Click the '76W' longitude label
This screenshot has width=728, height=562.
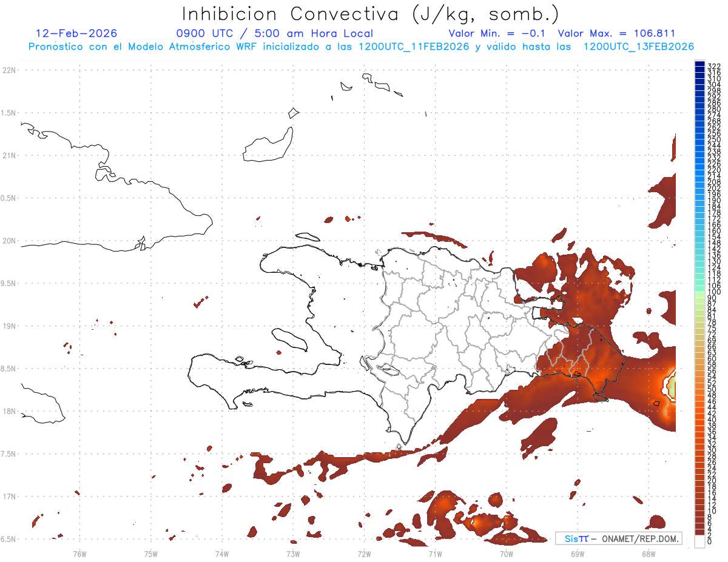coord(79,553)
